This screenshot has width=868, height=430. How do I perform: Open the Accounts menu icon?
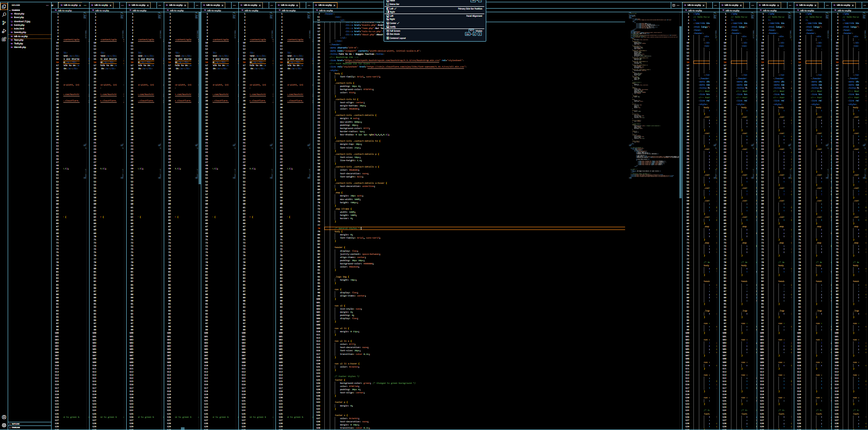coord(4,417)
